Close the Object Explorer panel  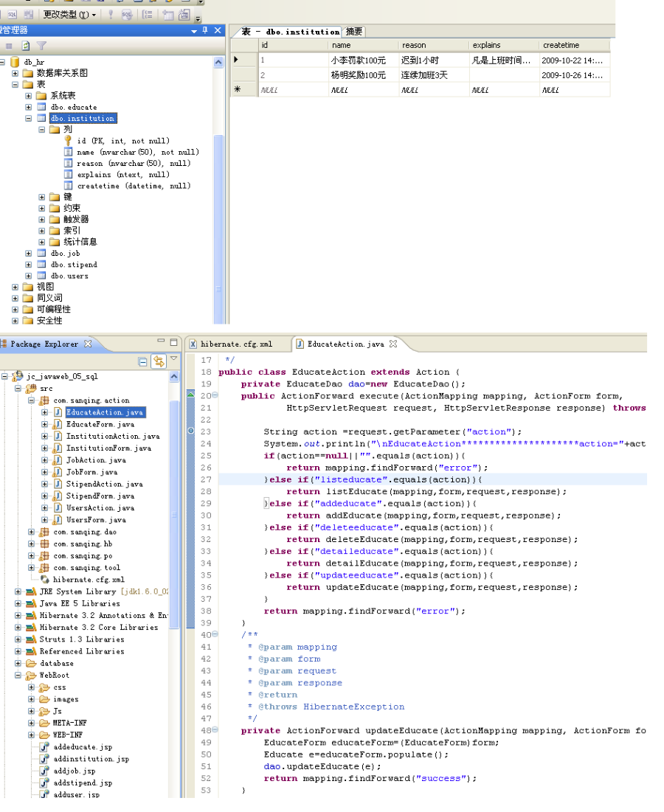[218, 30]
